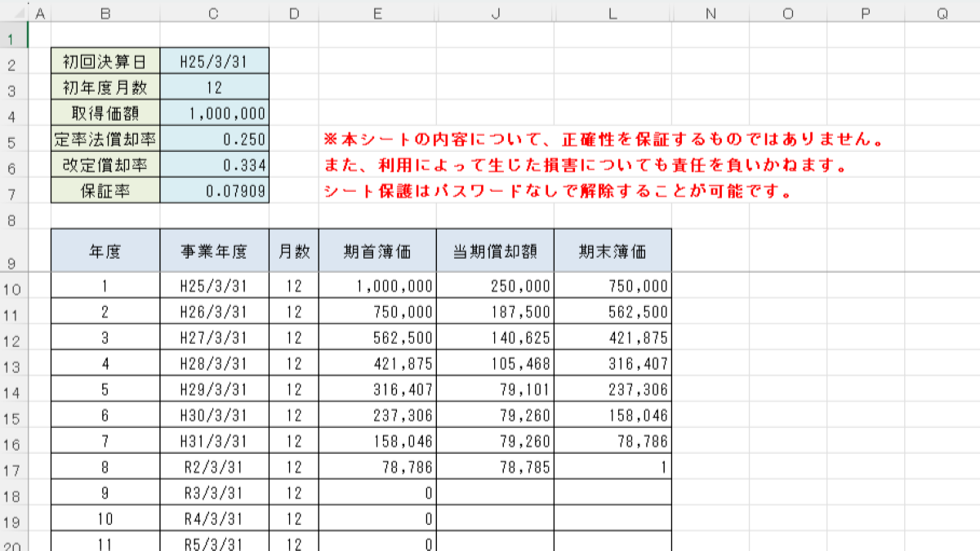Click the 改定償却率 value 0.334
This screenshot has width=980, height=551.
[214, 166]
